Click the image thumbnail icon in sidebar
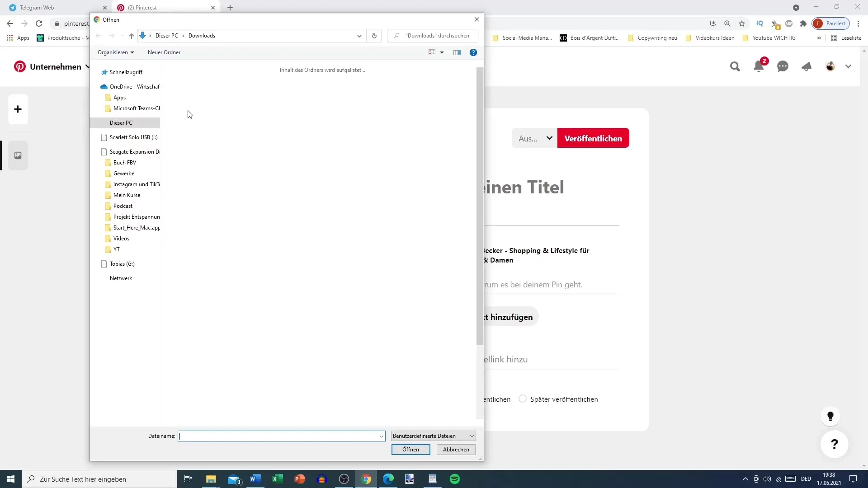The width and height of the screenshot is (868, 488). 18,155
